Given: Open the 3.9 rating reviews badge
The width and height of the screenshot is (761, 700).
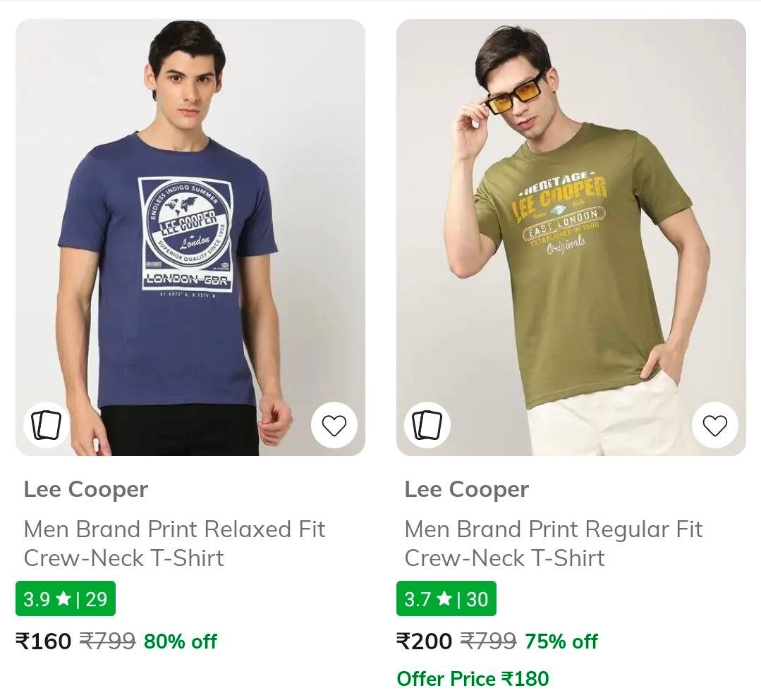Looking at the screenshot, I should click(x=66, y=598).
